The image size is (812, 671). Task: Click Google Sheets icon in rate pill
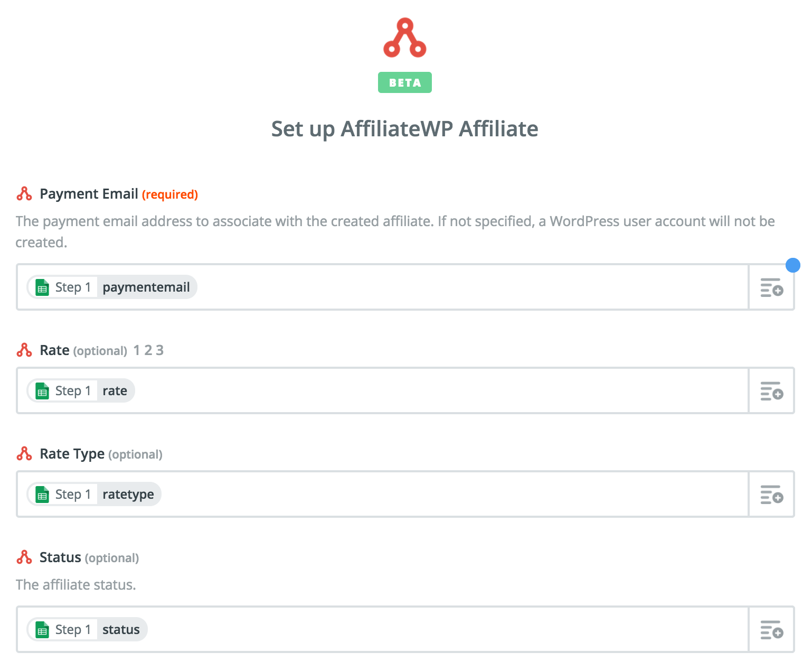point(42,391)
